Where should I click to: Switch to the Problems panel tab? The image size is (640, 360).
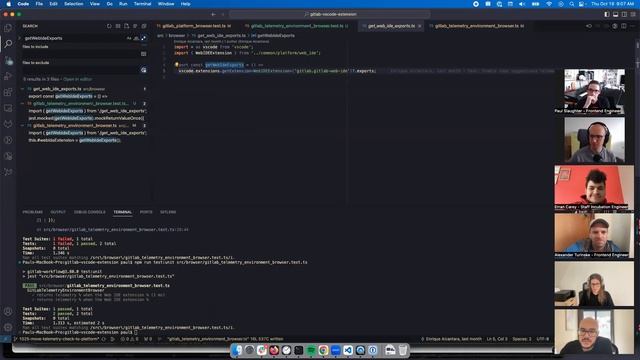(33, 212)
